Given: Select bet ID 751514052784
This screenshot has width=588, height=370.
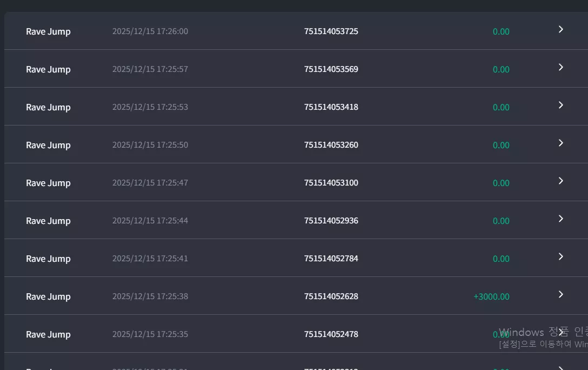Looking at the screenshot, I should tap(331, 259).
